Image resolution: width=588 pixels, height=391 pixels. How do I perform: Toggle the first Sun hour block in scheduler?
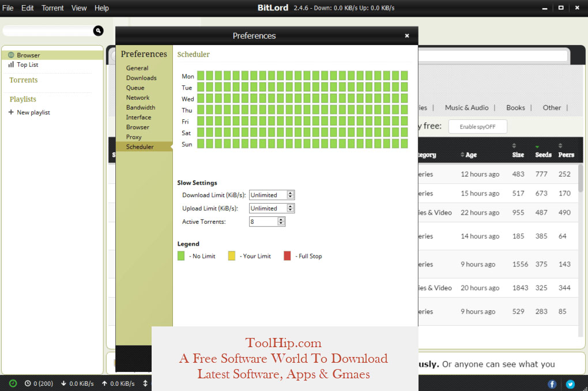[201, 144]
